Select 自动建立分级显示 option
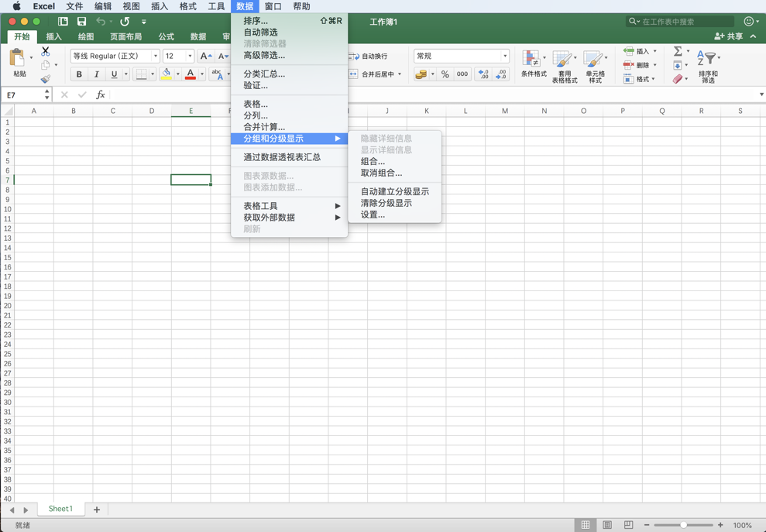This screenshot has width=766, height=532. 395,191
